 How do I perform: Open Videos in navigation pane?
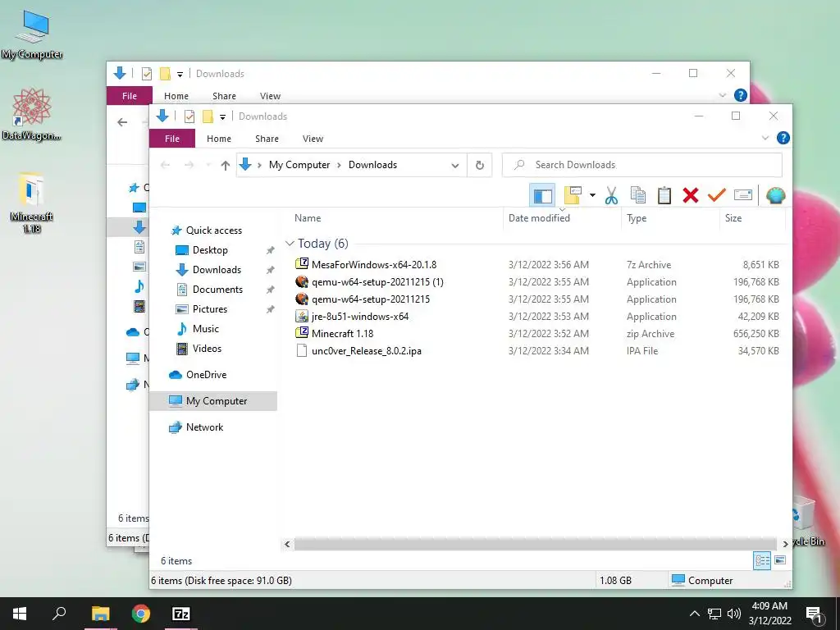pyautogui.click(x=207, y=349)
